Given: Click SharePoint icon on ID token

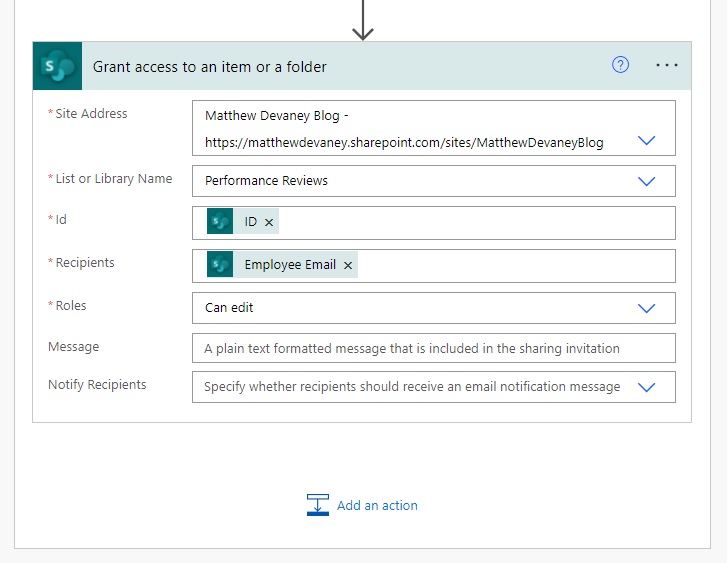Looking at the screenshot, I should point(220,221).
